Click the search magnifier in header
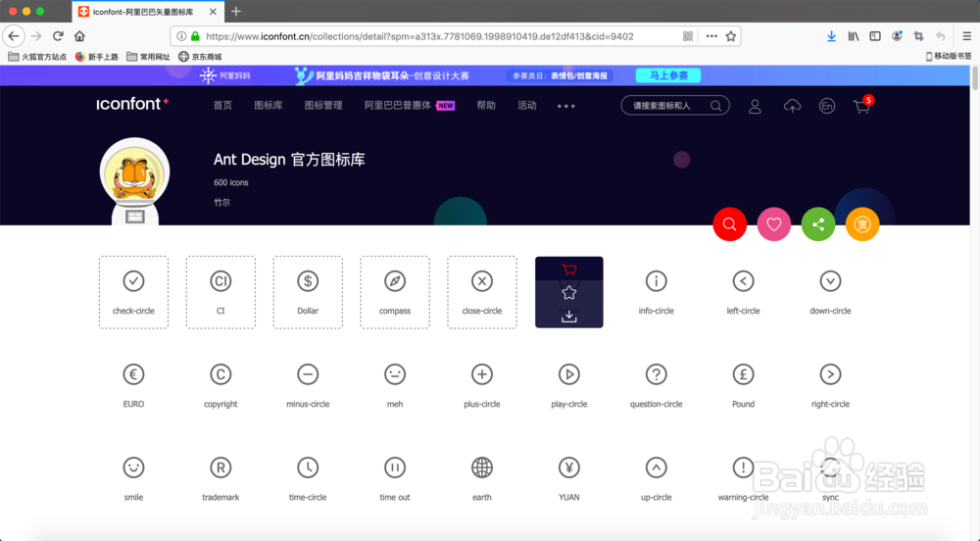 tap(716, 106)
